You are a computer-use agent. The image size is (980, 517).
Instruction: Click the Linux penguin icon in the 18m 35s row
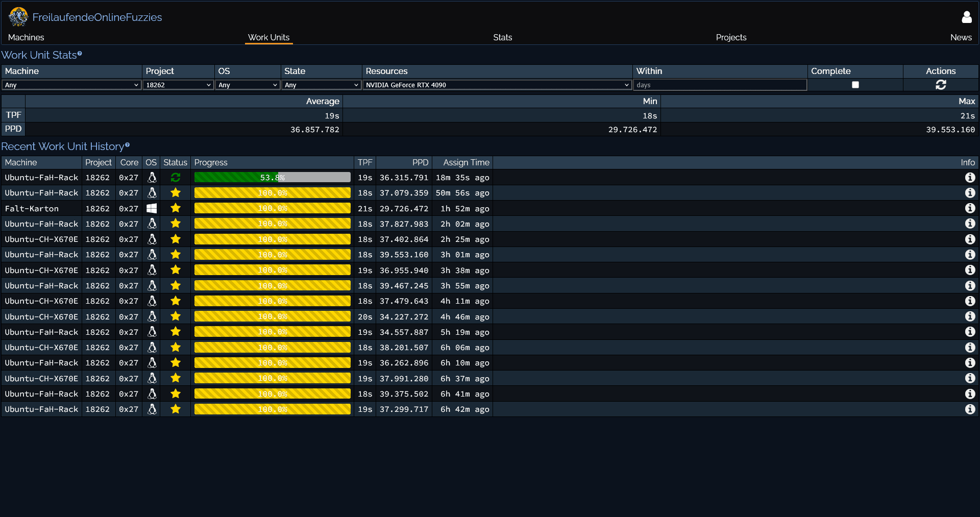[152, 178]
